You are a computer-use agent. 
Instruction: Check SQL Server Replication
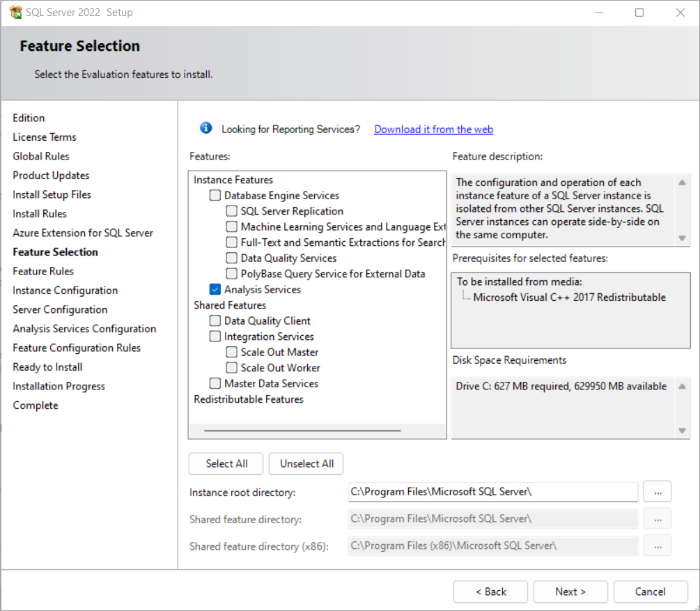click(x=231, y=210)
